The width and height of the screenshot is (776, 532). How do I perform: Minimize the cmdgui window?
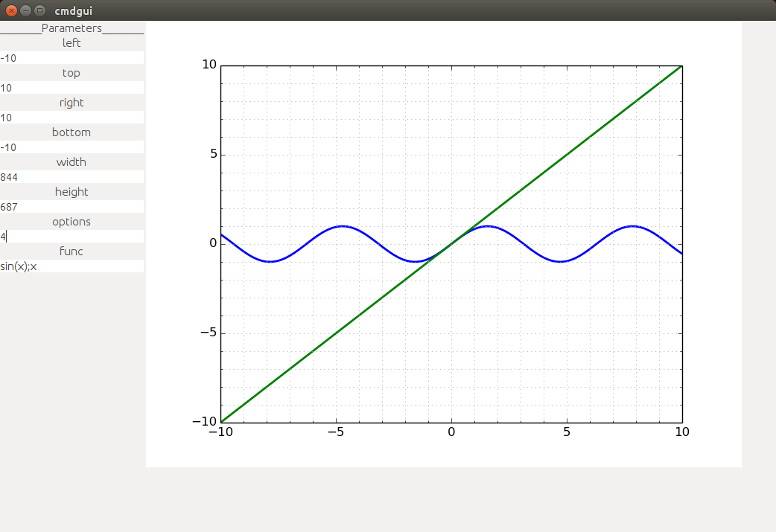tap(26, 10)
